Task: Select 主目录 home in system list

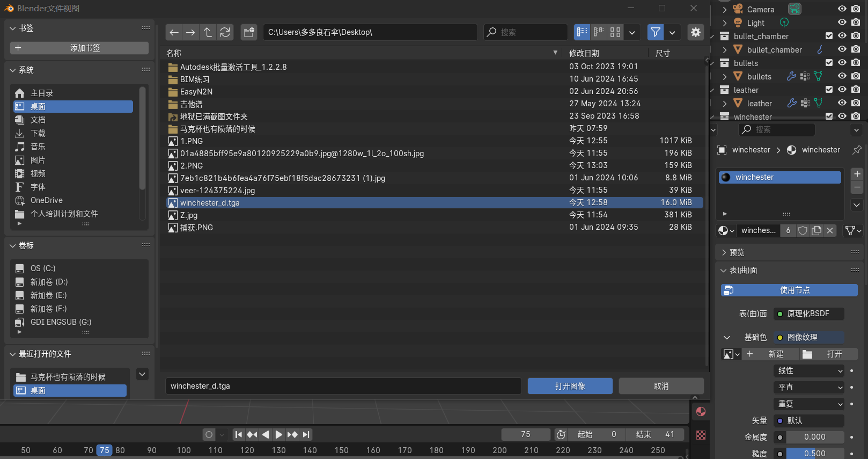Action: (73, 93)
